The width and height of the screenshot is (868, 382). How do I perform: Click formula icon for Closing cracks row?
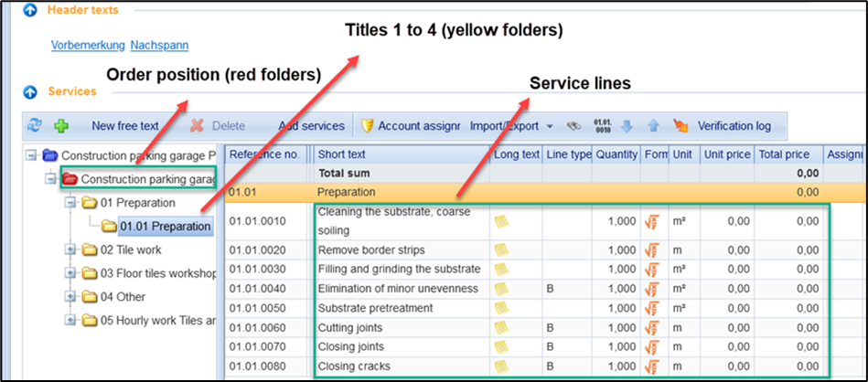pyautogui.click(x=651, y=366)
